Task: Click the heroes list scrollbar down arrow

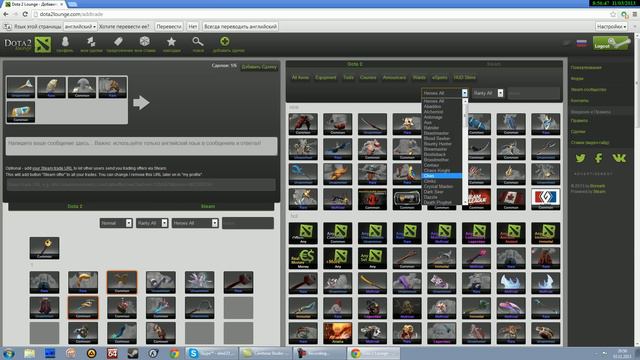Action: (x=465, y=202)
